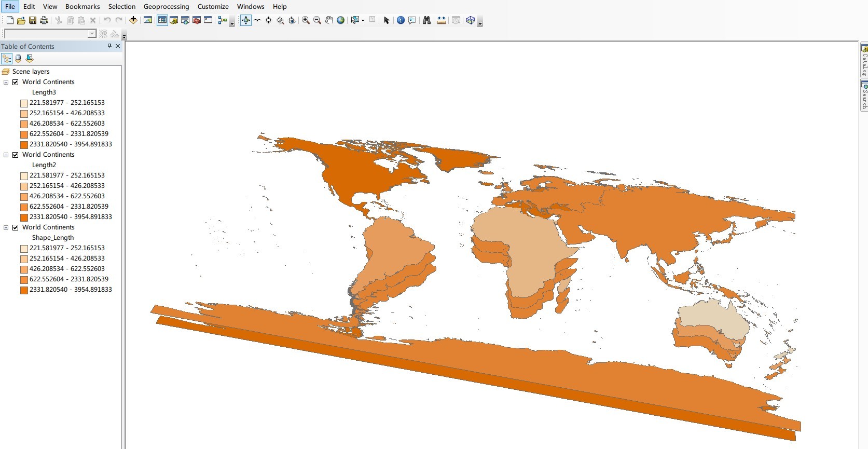Toggle World Continents Shape_Length layer checkbox

pos(16,227)
